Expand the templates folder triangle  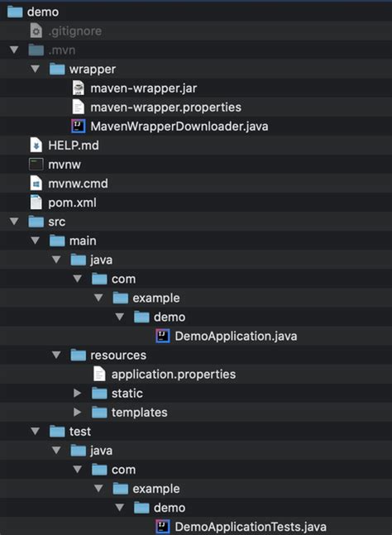(78, 413)
